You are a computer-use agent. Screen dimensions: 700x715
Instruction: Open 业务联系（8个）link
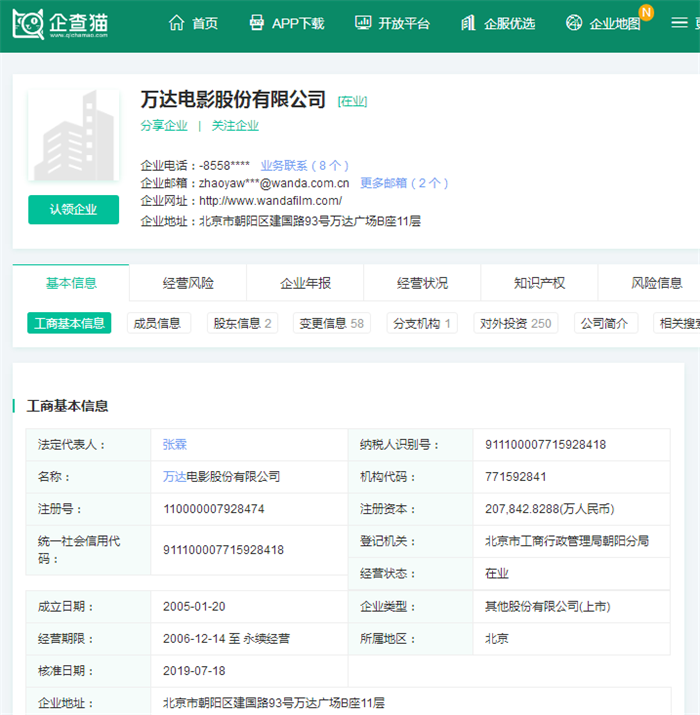[305, 166]
